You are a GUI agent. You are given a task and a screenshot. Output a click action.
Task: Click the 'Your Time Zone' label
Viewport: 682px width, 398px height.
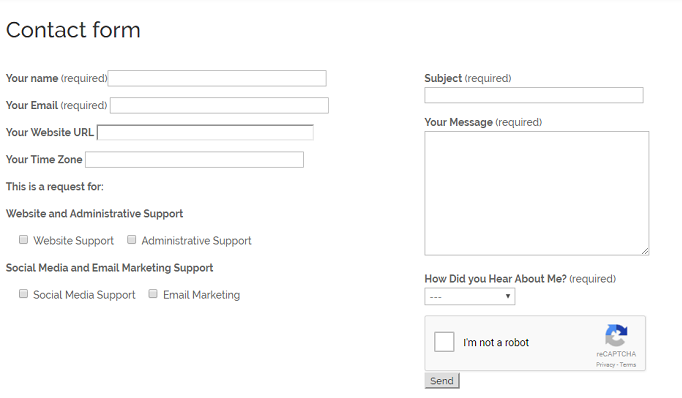coord(44,160)
